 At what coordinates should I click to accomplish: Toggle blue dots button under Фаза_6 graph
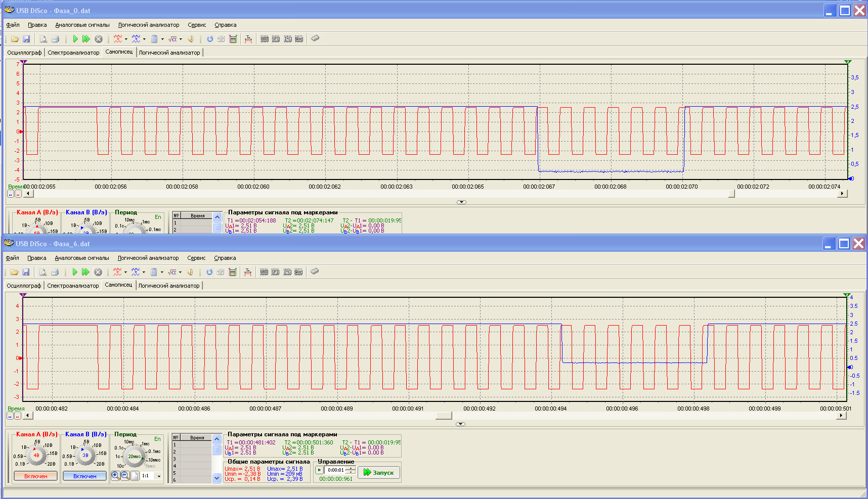tap(10, 416)
